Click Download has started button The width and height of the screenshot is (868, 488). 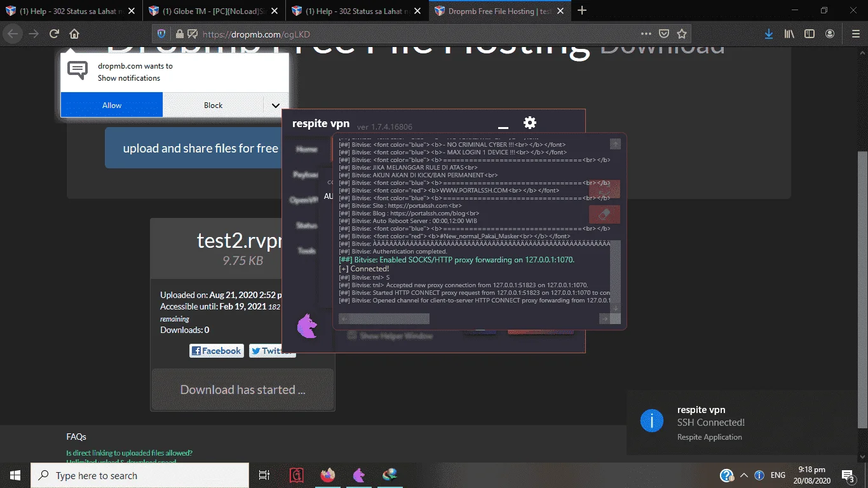click(x=243, y=390)
